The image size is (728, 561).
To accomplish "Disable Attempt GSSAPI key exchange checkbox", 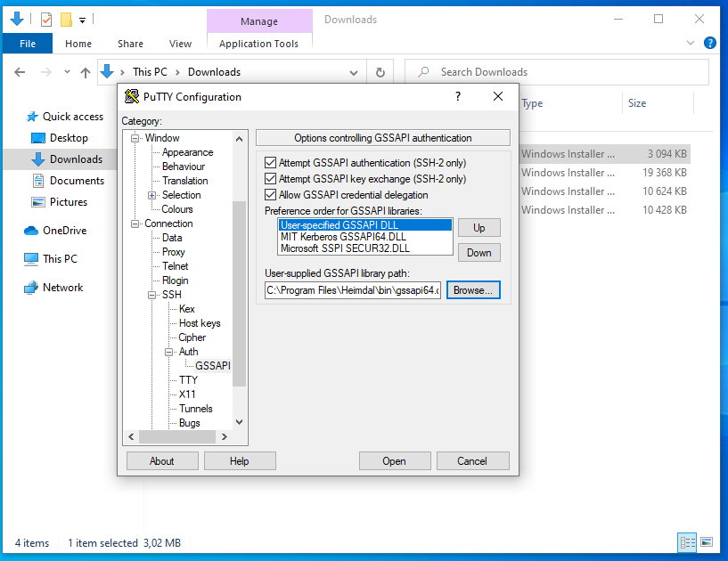I will coord(271,179).
